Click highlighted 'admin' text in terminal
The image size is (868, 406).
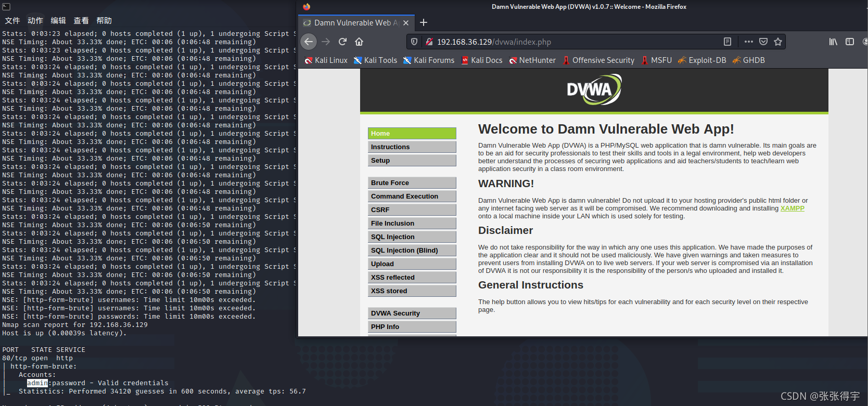click(x=37, y=383)
